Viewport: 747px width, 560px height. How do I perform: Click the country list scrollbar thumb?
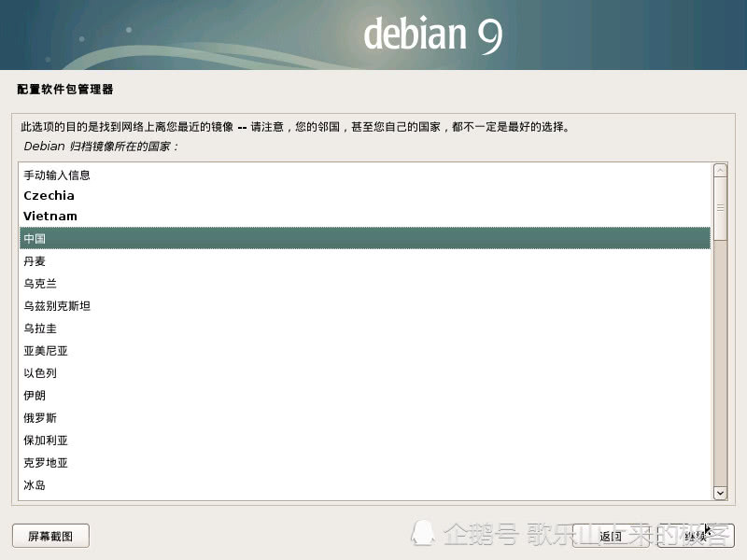pyautogui.click(x=720, y=208)
